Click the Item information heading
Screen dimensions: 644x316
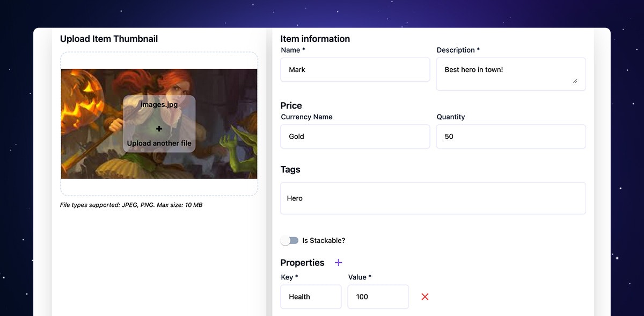point(315,39)
